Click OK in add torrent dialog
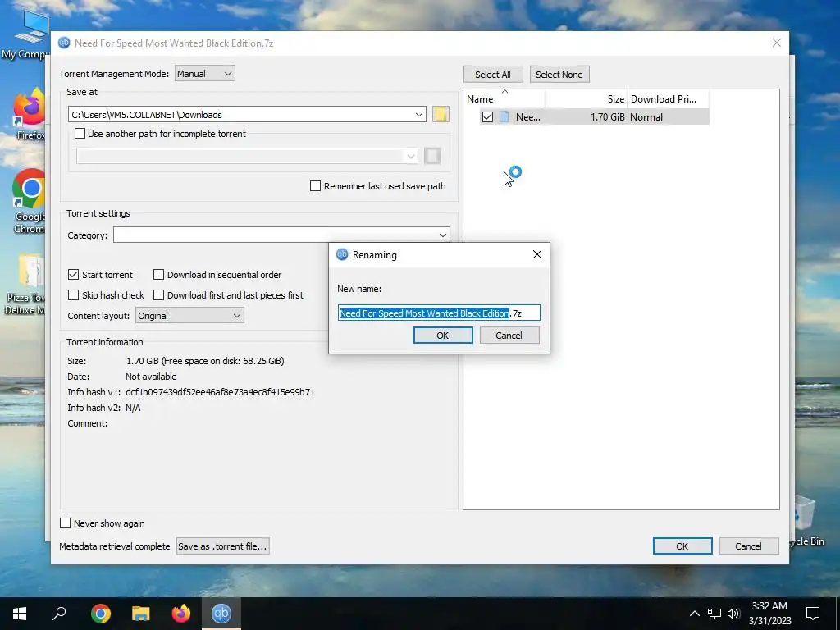Image resolution: width=840 pixels, height=630 pixels. click(682, 546)
